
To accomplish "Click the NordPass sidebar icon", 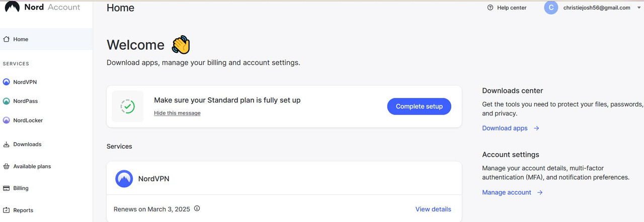I will coord(7,101).
